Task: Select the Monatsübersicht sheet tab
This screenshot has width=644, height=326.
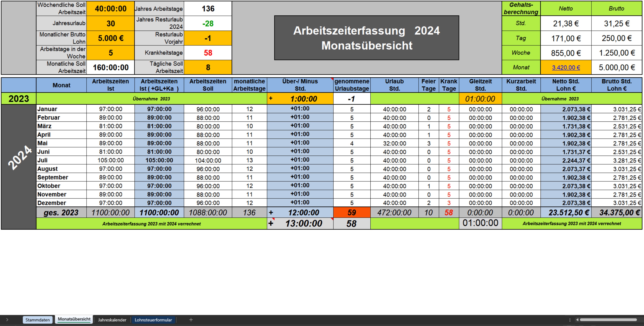Action: (x=74, y=319)
